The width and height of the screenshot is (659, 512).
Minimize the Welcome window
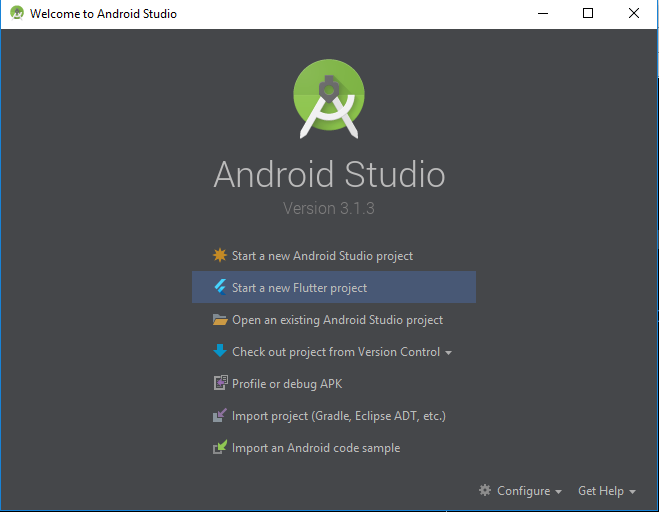543,13
